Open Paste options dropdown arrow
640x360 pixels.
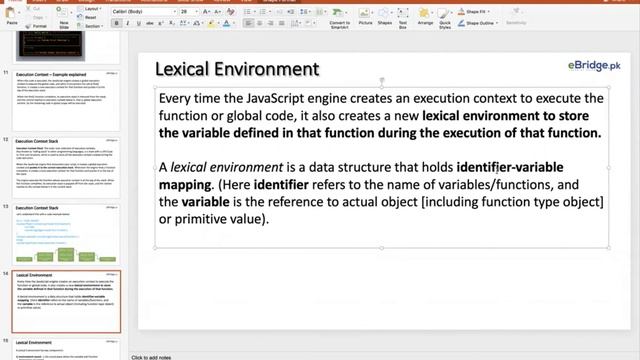click(19, 13)
